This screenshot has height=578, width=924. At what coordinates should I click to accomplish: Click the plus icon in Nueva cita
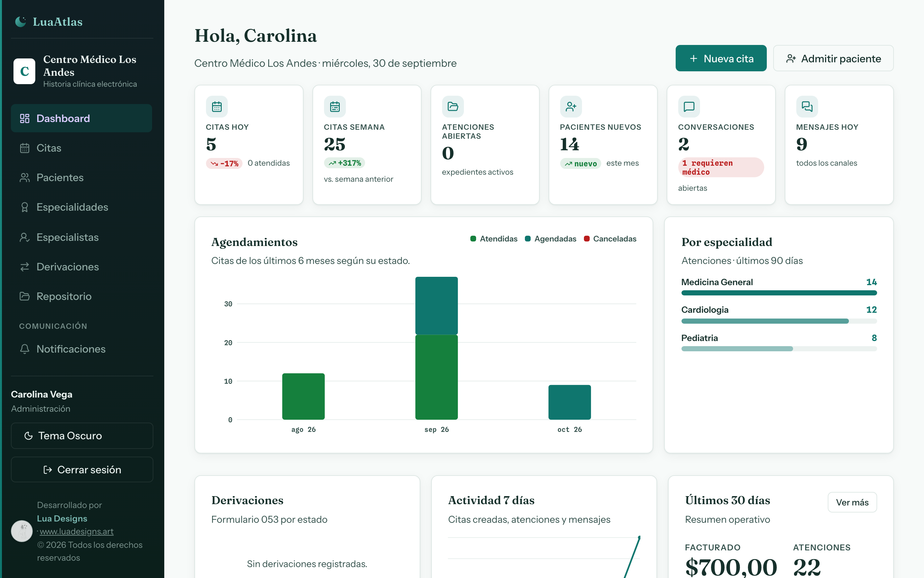click(x=694, y=58)
